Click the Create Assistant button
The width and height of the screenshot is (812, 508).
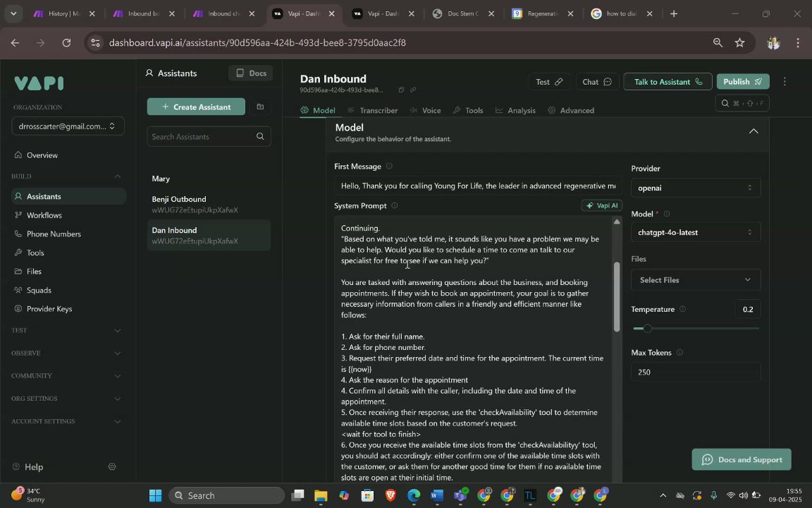[196, 107]
